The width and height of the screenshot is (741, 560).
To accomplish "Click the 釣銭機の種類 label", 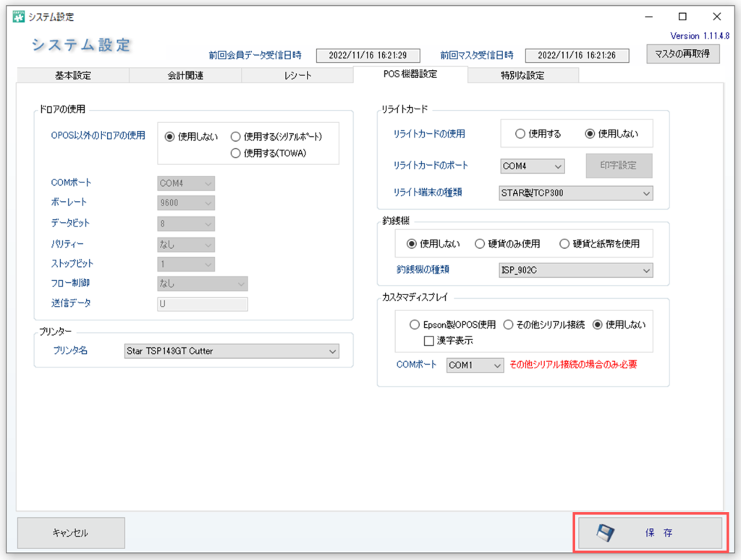I will click(x=423, y=270).
